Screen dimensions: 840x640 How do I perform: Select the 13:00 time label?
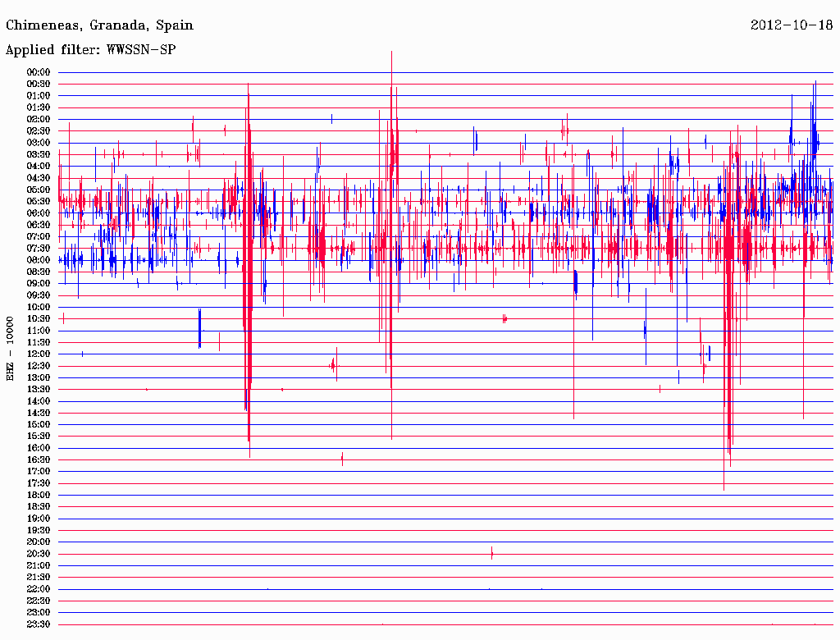pyautogui.click(x=38, y=378)
